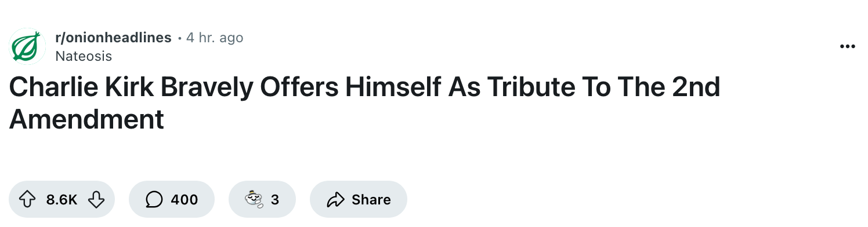The height and width of the screenshot is (227, 868).
Task: Open the awards pill button
Action: (x=262, y=200)
